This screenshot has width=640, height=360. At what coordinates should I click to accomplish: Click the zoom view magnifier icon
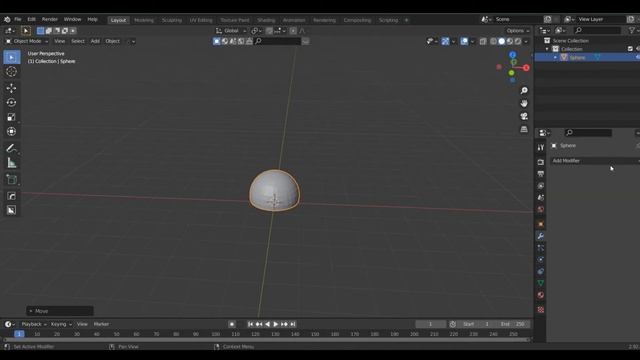[524, 90]
